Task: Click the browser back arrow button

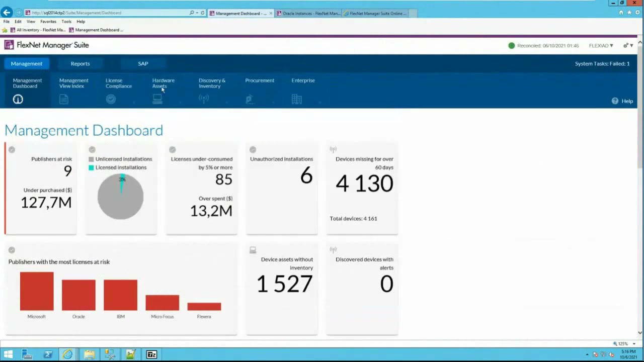Action: 7,13
